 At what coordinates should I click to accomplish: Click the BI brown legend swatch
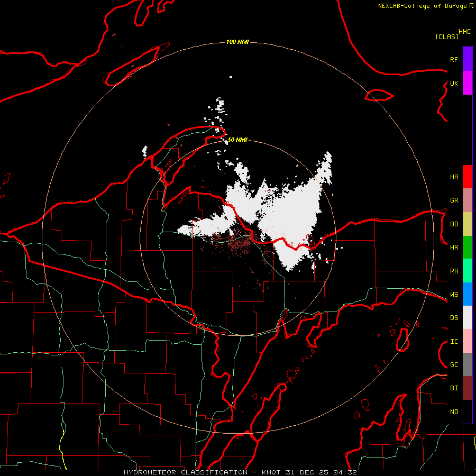tap(467, 388)
